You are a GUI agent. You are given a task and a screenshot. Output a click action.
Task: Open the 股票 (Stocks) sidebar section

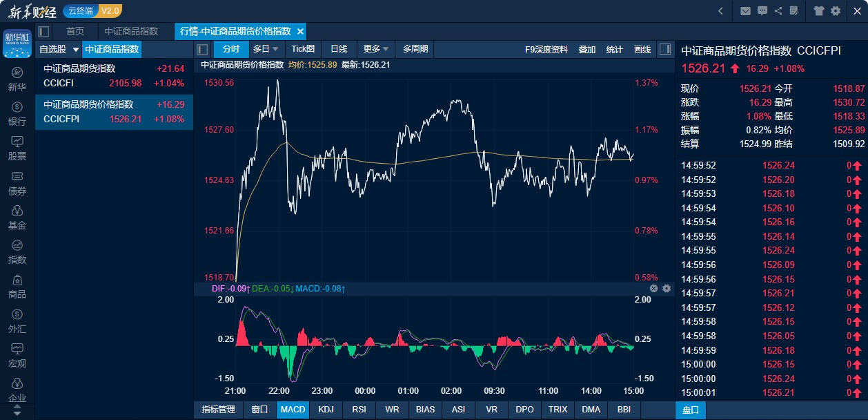[x=17, y=148]
